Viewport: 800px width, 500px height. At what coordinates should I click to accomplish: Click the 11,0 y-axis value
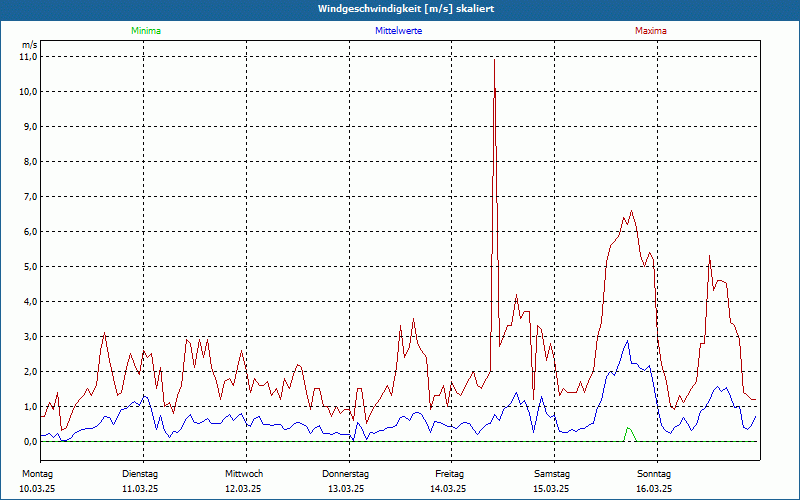(29, 57)
